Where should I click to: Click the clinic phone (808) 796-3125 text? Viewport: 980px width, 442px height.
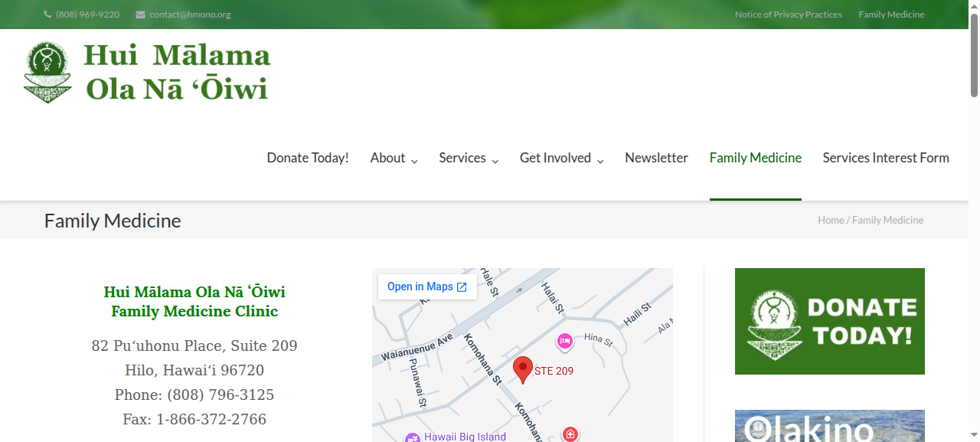point(194,395)
